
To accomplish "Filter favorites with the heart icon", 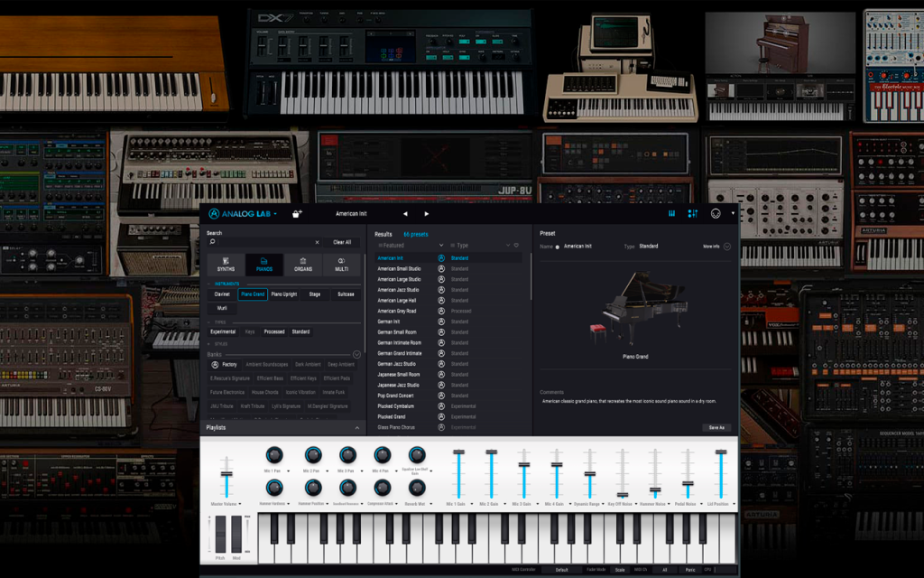I will pos(516,246).
